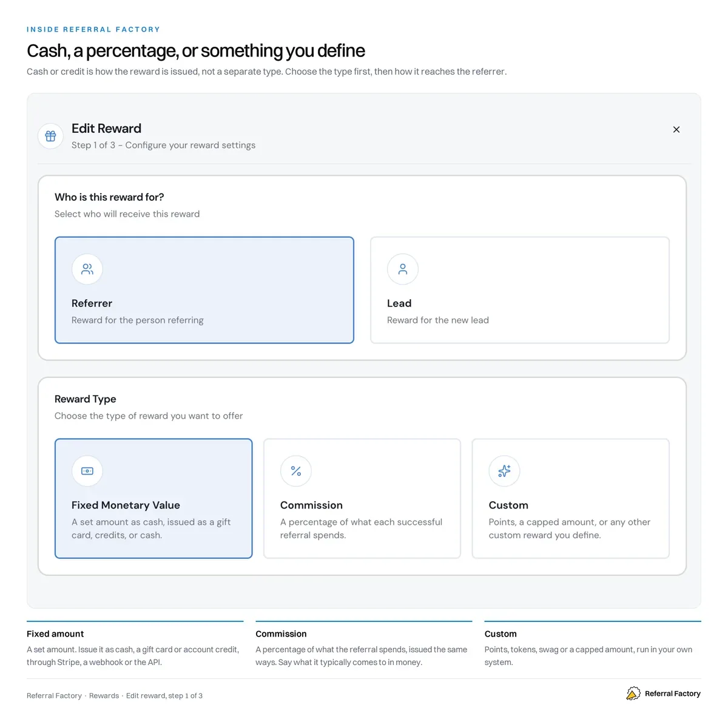Click 'Step 1 of 3 – Configure your reward settings'
This screenshot has height=716, width=728.
coord(163,145)
